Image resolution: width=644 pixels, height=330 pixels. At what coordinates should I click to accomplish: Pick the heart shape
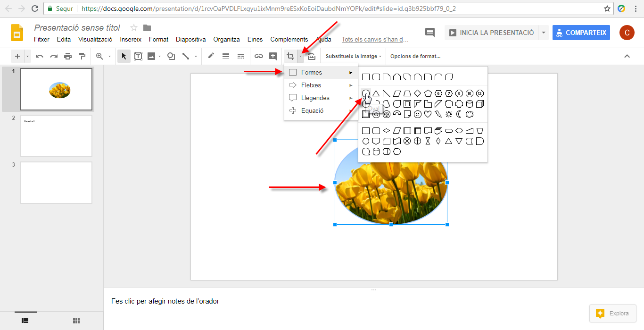[428, 114]
